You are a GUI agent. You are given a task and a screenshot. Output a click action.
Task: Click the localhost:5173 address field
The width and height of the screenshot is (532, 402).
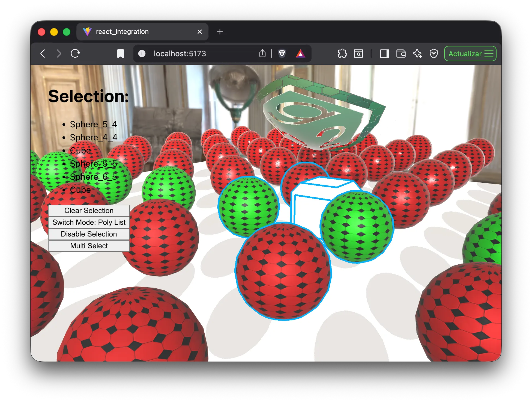point(202,54)
